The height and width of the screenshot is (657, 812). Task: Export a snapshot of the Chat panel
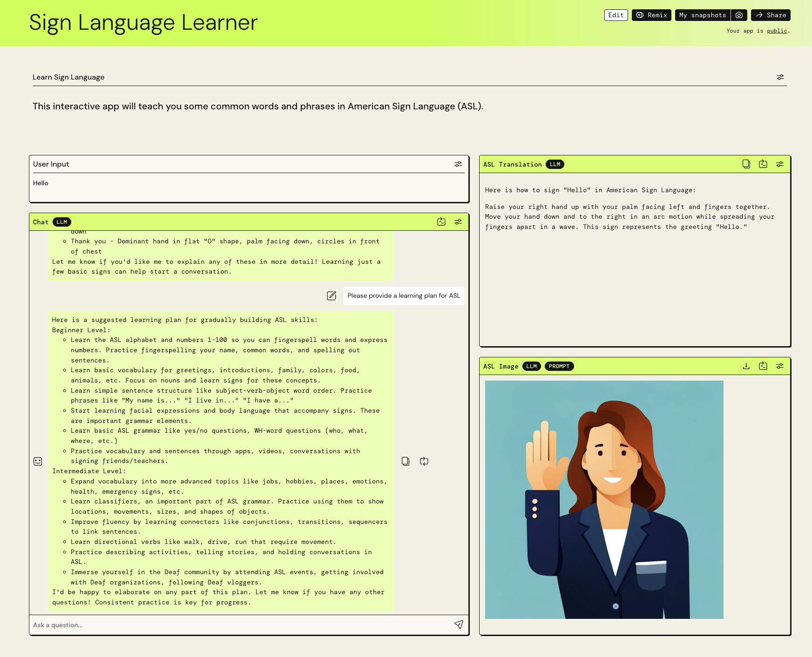click(440, 222)
